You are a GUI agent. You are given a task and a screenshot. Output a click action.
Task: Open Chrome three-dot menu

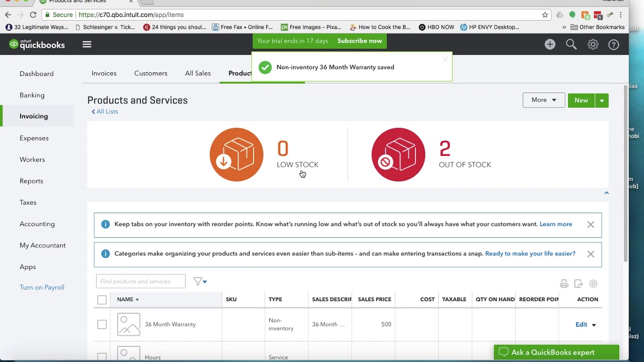click(621, 15)
